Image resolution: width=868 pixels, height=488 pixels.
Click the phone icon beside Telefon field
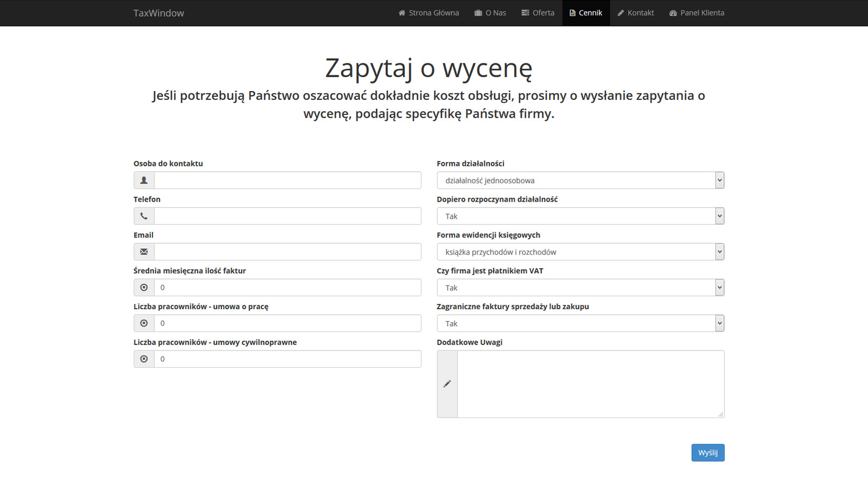(x=144, y=216)
